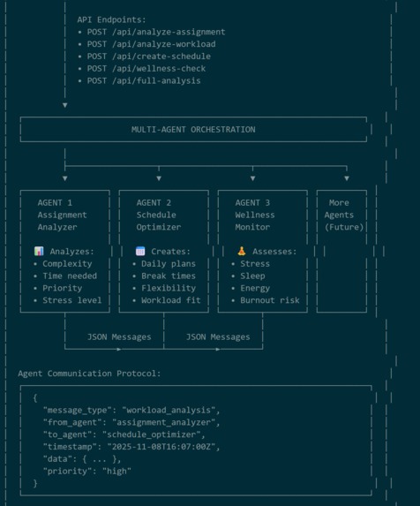This screenshot has width=420, height=506.
Task: Click the arrow above MULTI-AGENT ORCHESTRATION box
Action: [64, 105]
